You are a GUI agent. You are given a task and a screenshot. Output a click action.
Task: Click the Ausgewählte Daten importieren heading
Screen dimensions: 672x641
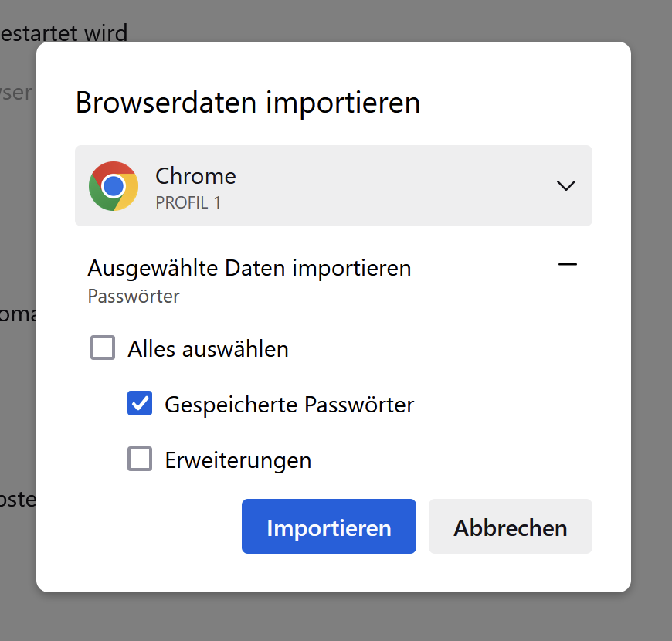[249, 268]
